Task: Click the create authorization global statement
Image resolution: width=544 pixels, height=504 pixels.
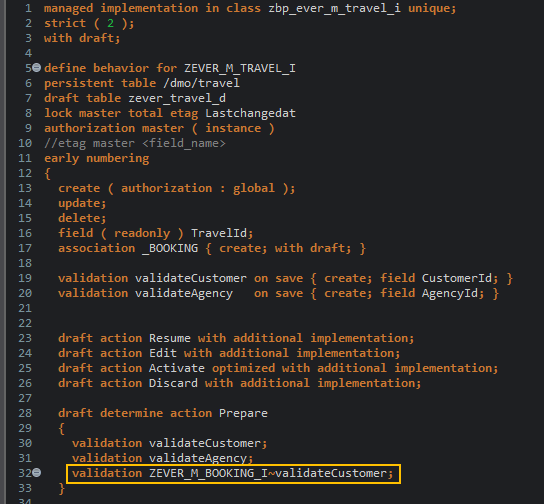Action: pos(177,188)
